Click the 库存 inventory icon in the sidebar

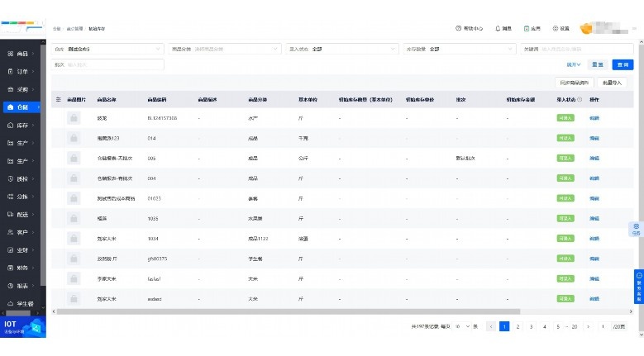click(x=10, y=125)
